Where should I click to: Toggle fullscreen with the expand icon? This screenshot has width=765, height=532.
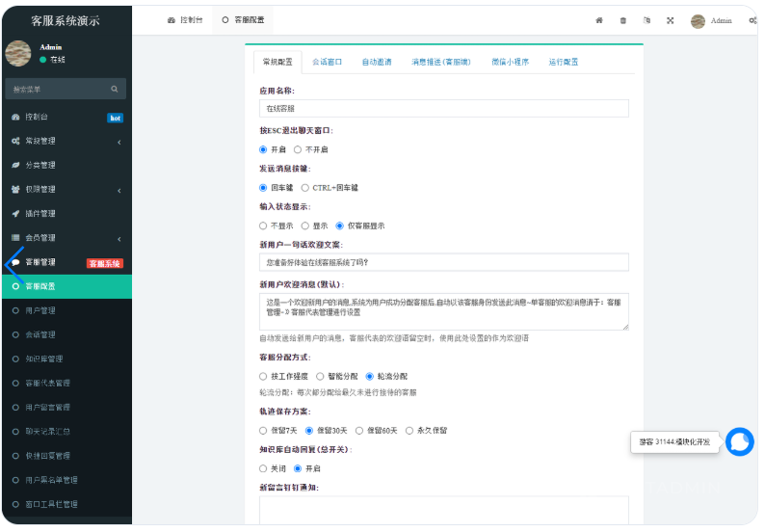pos(670,20)
